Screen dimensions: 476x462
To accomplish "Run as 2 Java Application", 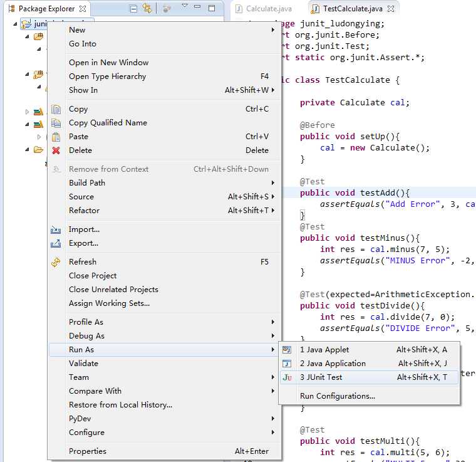I will tap(369, 364).
